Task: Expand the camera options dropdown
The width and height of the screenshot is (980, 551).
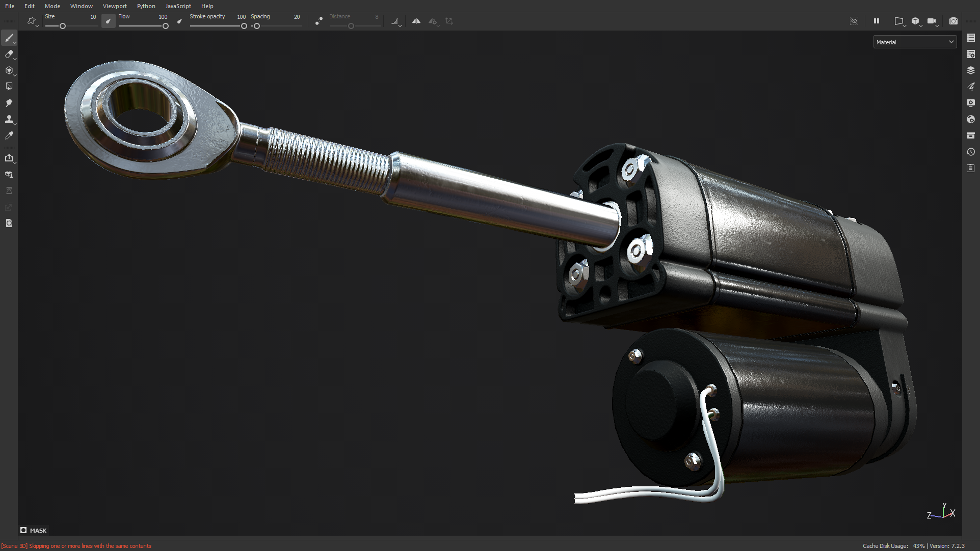Action: coord(938,24)
